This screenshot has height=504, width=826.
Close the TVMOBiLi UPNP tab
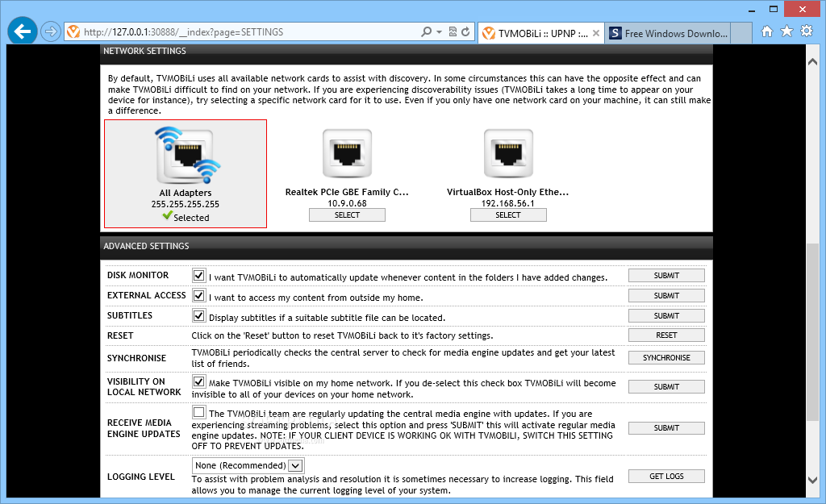[596, 33]
